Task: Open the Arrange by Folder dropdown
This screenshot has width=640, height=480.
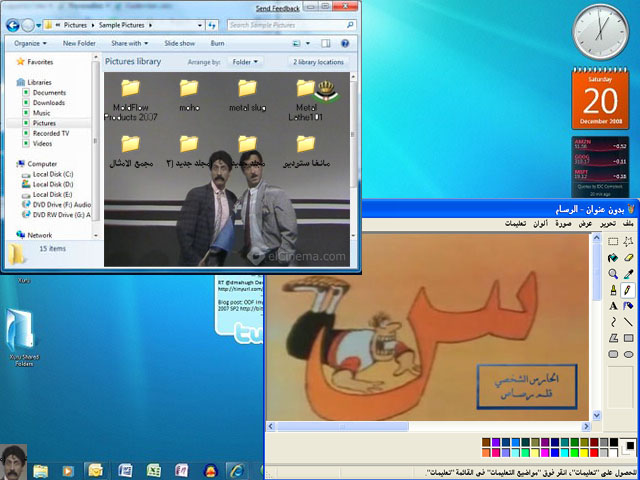Action: pos(245,62)
